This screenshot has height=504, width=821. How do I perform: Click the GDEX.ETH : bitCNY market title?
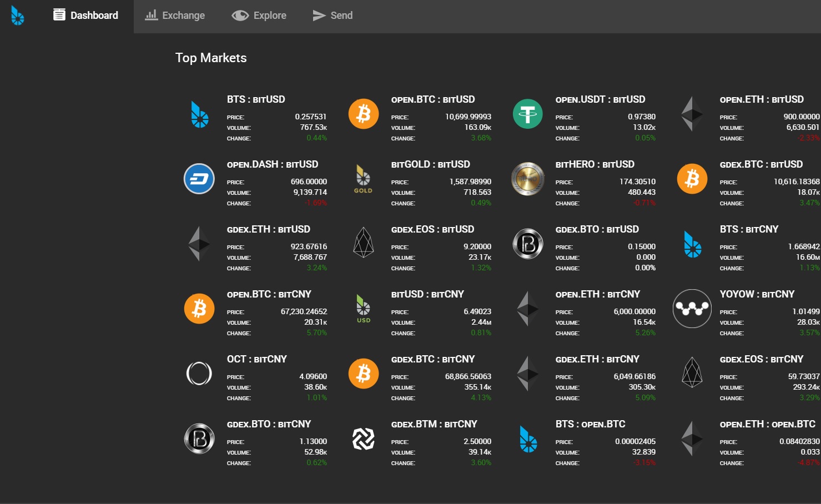pyautogui.click(x=597, y=359)
